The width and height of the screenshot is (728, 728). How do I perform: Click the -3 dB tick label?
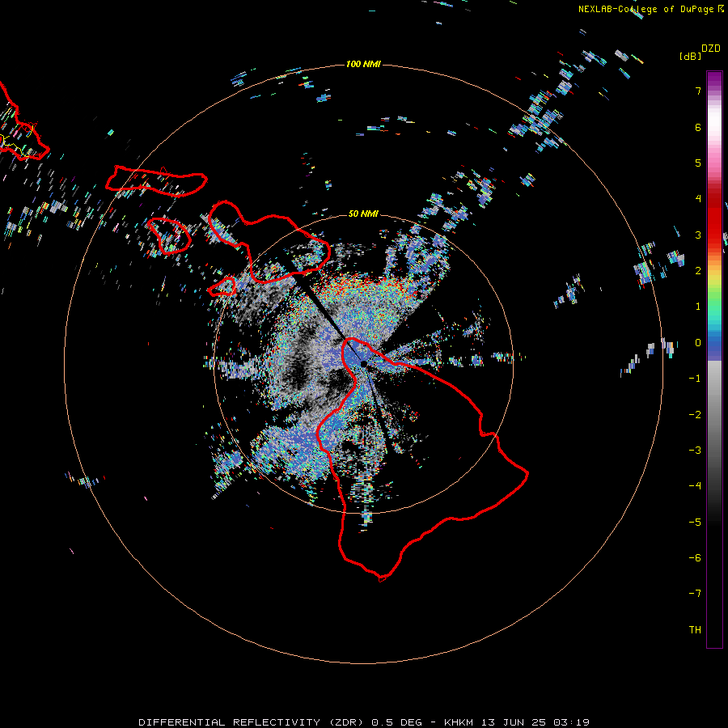(695, 451)
